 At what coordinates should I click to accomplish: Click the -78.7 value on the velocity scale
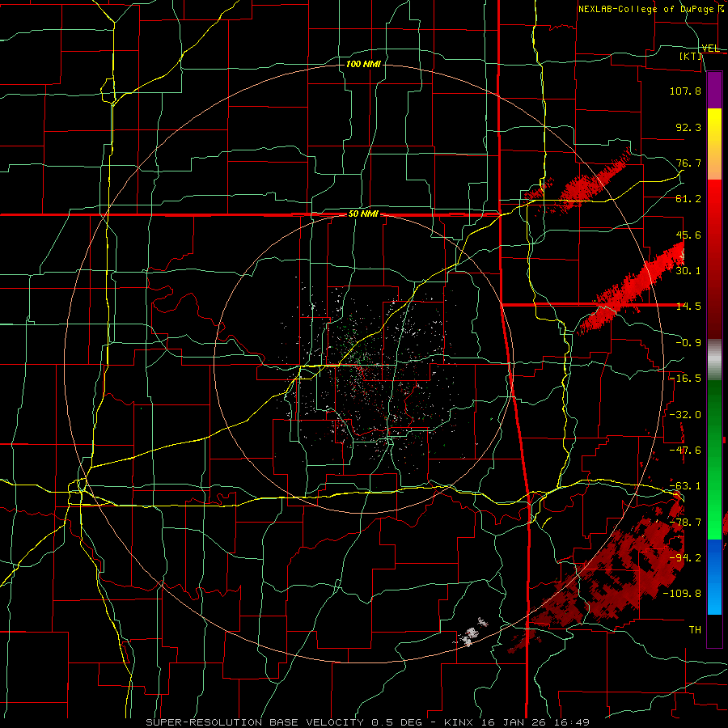(685, 523)
